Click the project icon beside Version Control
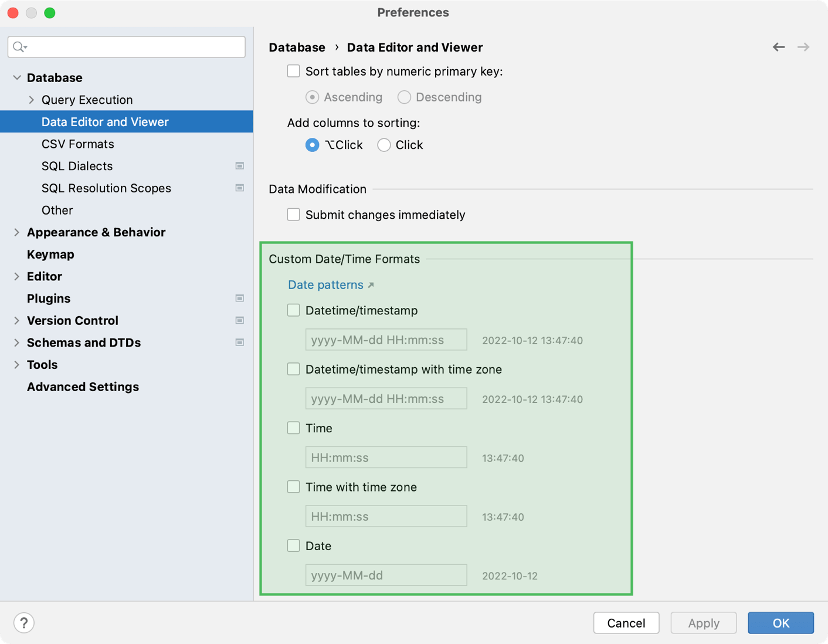 [240, 320]
